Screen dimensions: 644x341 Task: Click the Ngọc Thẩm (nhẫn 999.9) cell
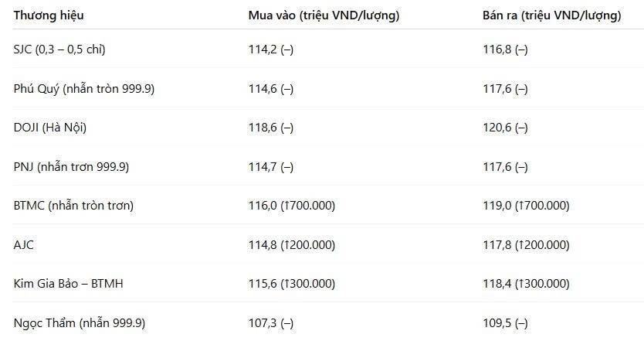[80, 323]
